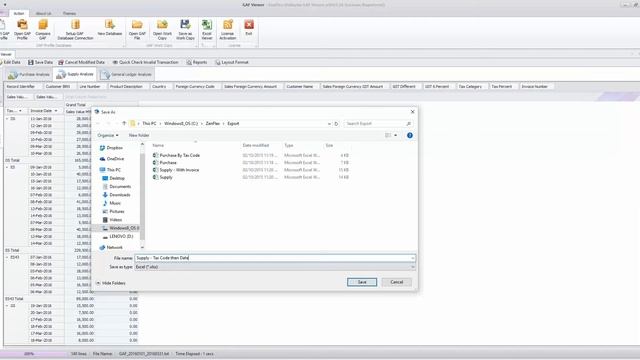Select OneDrive in the navigation pane

point(112,159)
